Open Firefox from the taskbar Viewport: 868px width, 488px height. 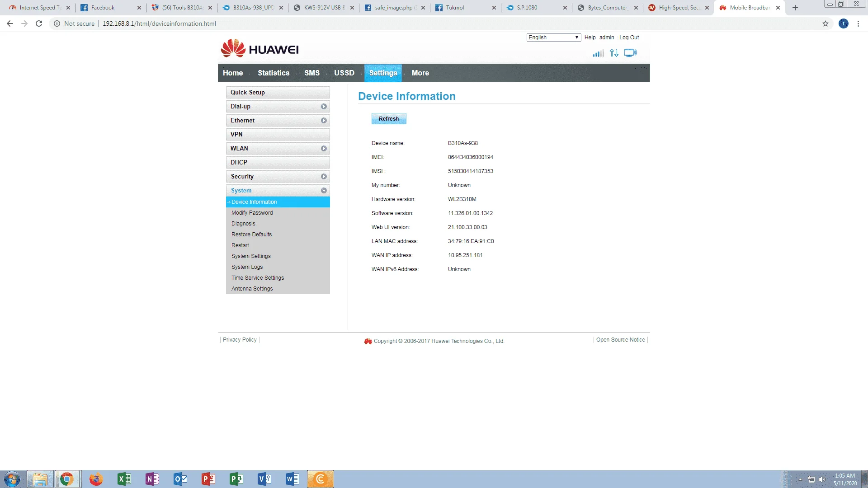(96, 479)
